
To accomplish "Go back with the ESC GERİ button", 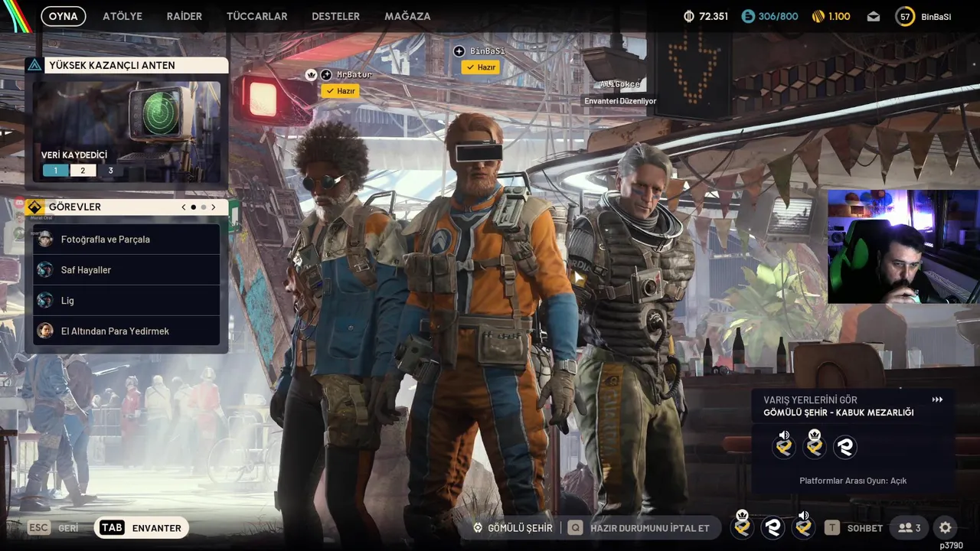I will coord(54,528).
